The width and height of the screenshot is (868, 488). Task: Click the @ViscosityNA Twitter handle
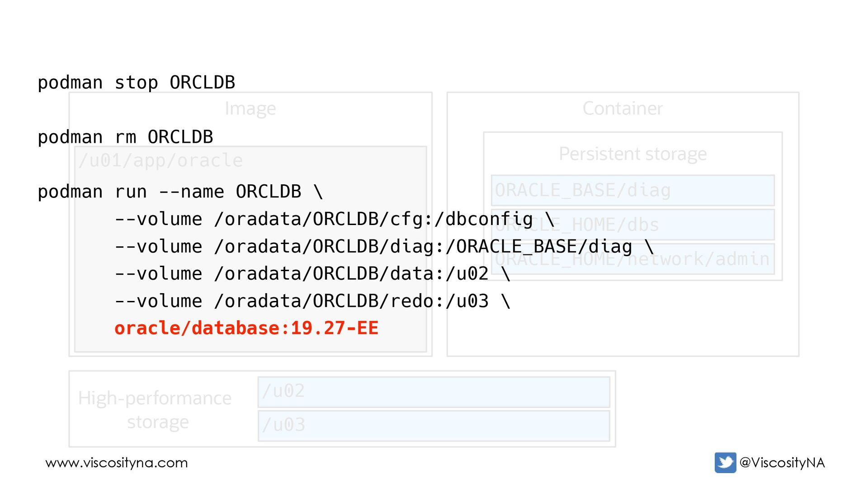(x=782, y=463)
